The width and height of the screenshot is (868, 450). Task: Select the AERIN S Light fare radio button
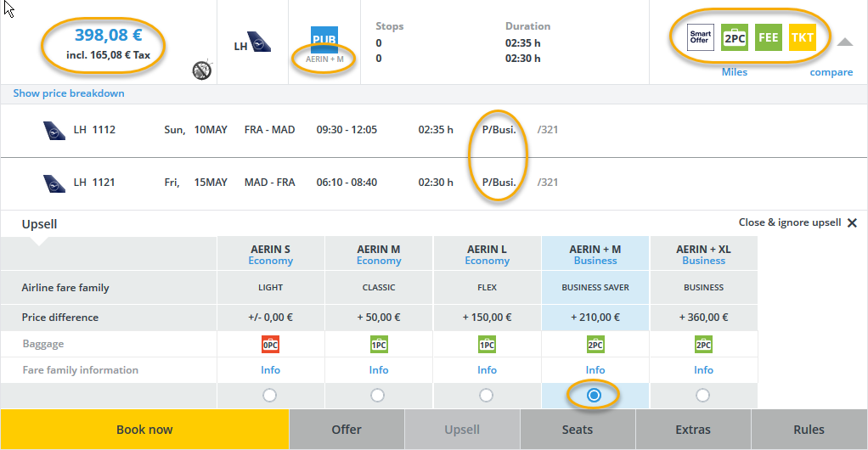pos(270,395)
